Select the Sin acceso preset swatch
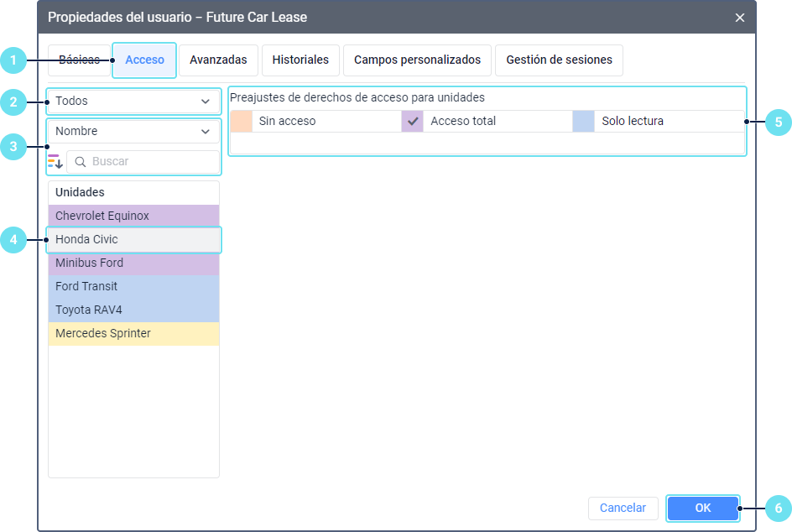Image resolution: width=792 pixels, height=532 pixels. click(x=241, y=121)
